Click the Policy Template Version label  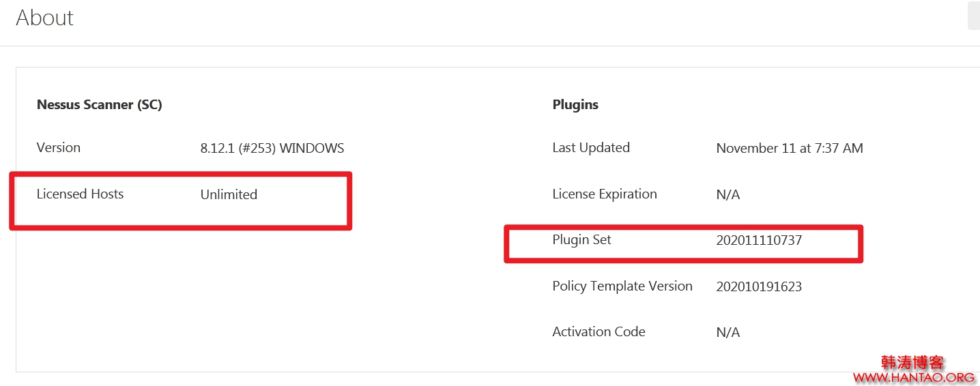[x=622, y=286]
